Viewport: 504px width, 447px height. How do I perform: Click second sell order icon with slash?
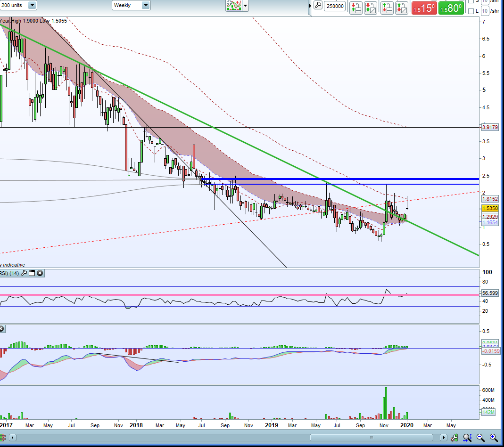370,8
